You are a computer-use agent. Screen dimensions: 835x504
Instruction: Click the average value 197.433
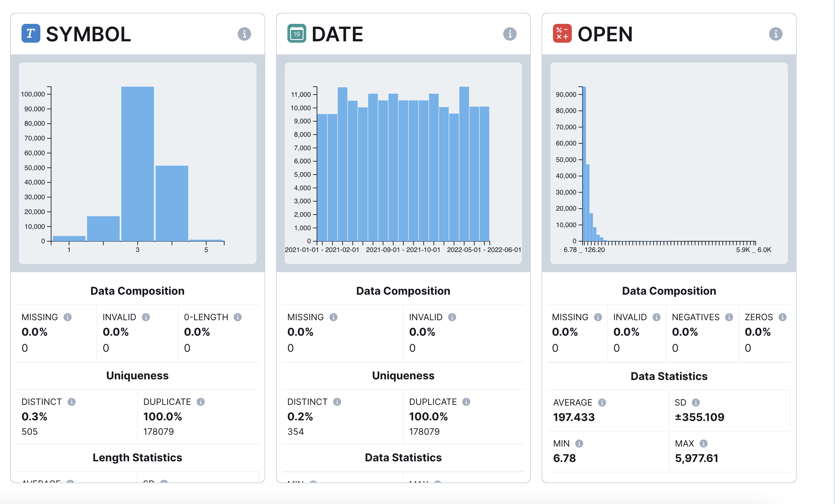click(x=574, y=417)
